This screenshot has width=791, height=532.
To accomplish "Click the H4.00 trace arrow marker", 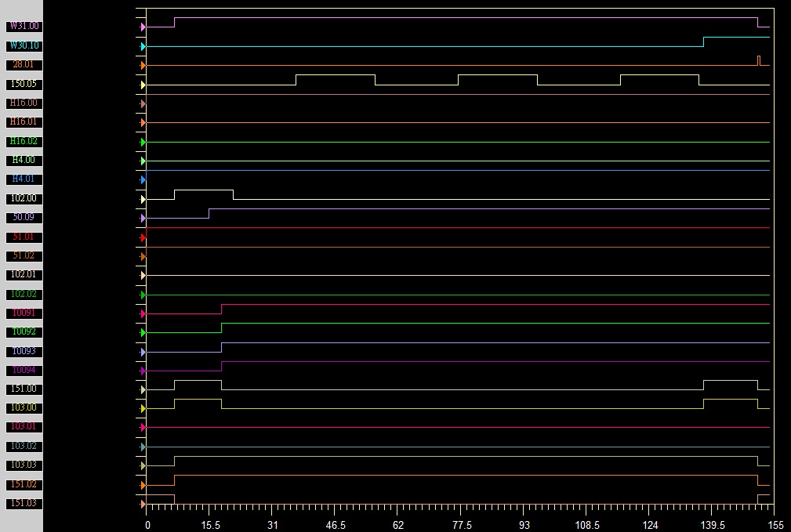I will click(x=143, y=161).
